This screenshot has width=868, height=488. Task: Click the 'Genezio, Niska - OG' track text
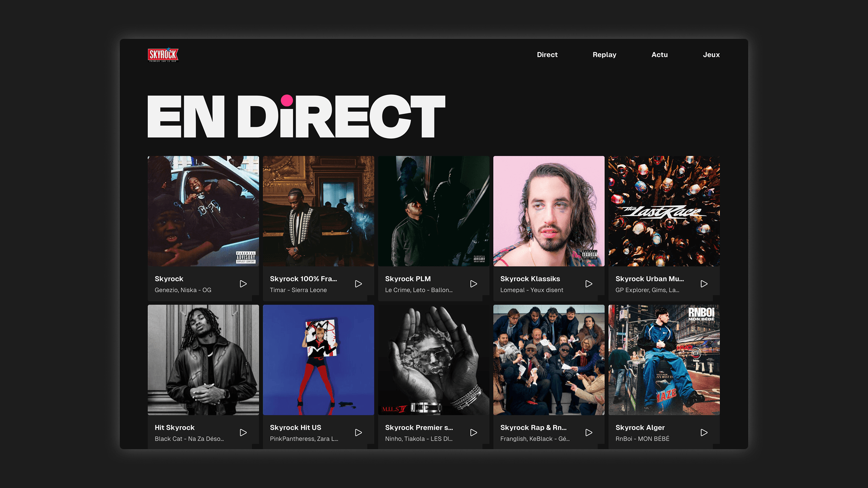183,290
